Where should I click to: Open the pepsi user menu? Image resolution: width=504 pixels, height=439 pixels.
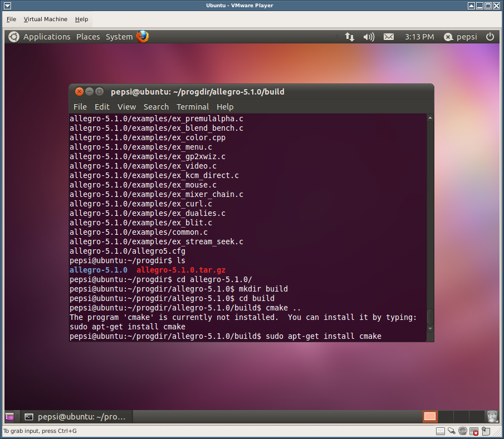coord(461,37)
